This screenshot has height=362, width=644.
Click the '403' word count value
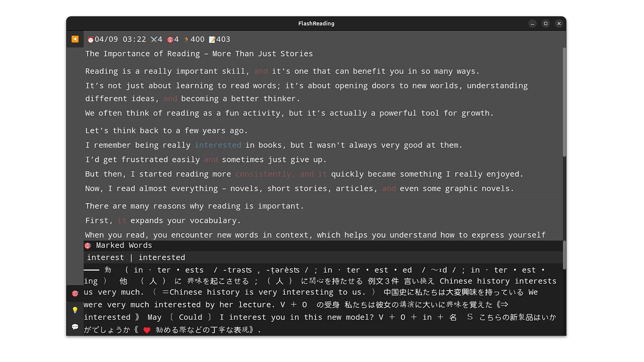223,39
